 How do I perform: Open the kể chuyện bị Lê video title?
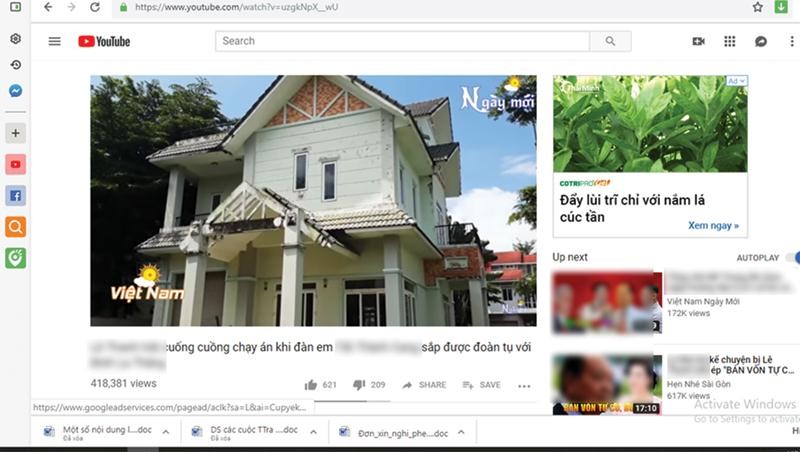tap(731, 365)
